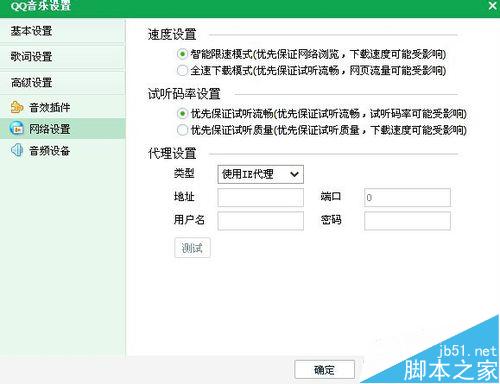This screenshot has width=500, height=384.
Task: Select the 音频设备 sidebar item
Action: 62,150
